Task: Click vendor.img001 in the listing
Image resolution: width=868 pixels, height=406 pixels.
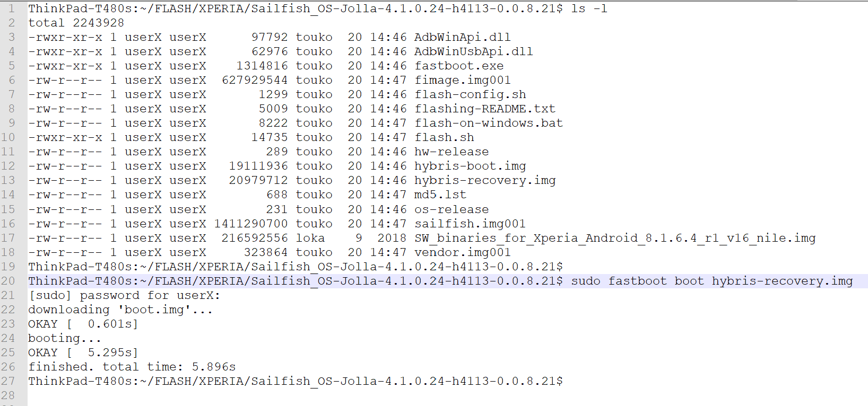Action: pyautogui.click(x=462, y=252)
